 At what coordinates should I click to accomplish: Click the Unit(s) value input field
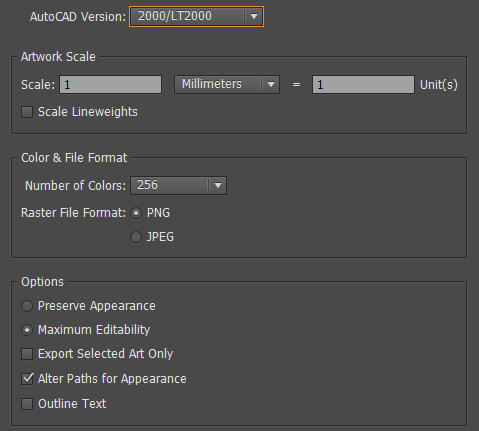click(363, 85)
